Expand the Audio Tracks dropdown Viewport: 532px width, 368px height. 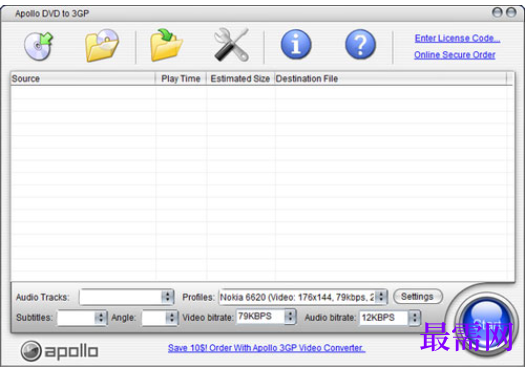point(127,297)
